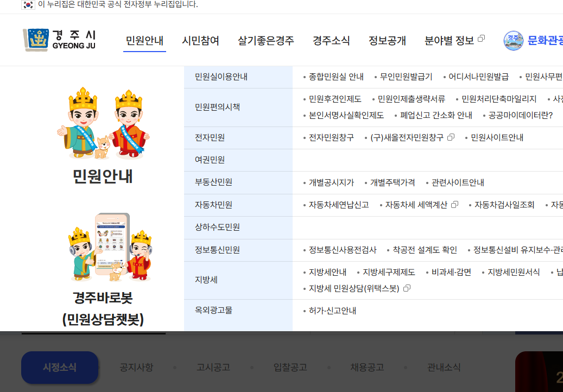563x392 pixels.
Task: Open the external-link icon beside 자동차세 세액계산
Action: [x=455, y=204]
